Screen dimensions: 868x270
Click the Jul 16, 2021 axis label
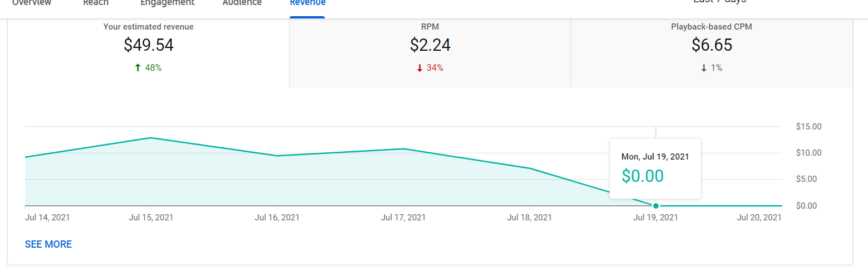point(277,218)
